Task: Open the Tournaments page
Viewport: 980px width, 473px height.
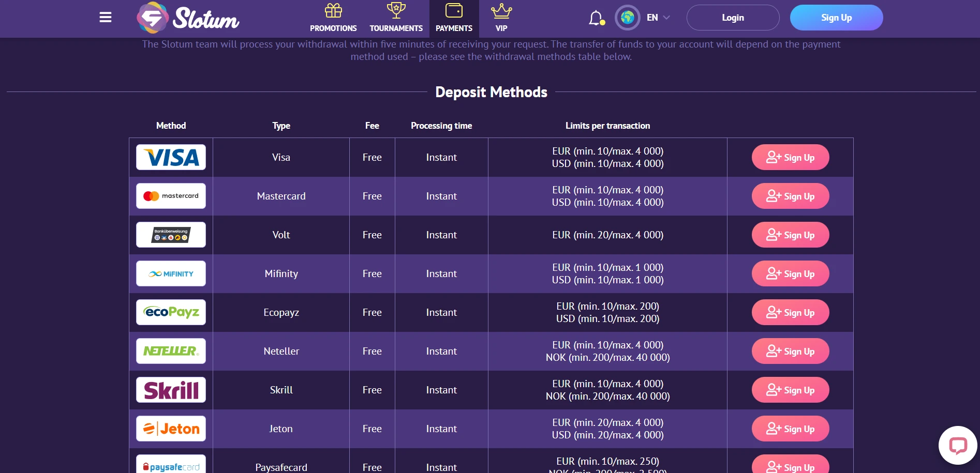Action: point(396,19)
